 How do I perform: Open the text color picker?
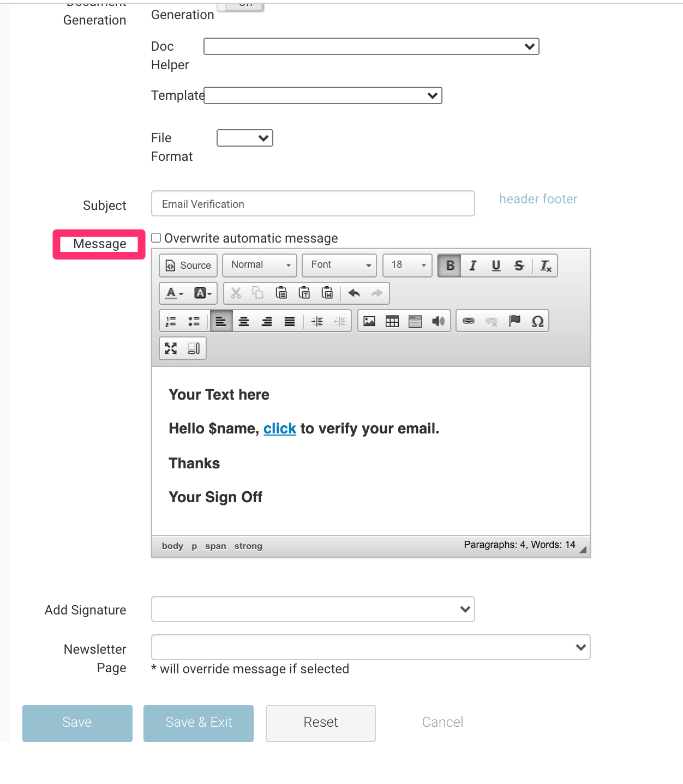(175, 293)
